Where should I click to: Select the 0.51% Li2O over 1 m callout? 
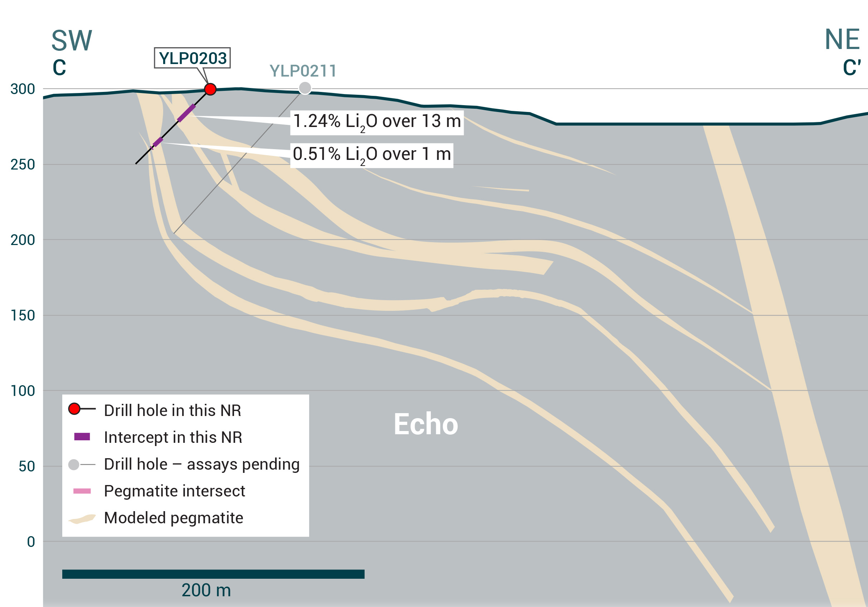[x=372, y=155]
